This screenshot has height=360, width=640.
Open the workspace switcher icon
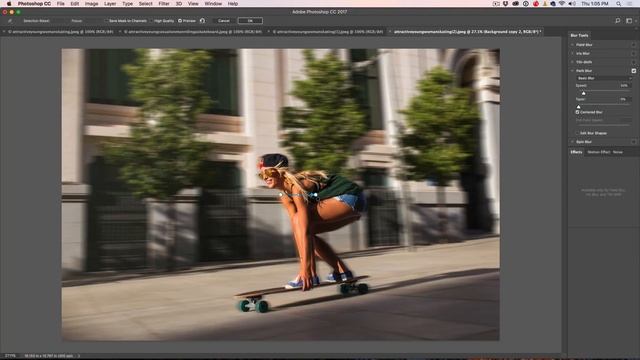(629, 20)
